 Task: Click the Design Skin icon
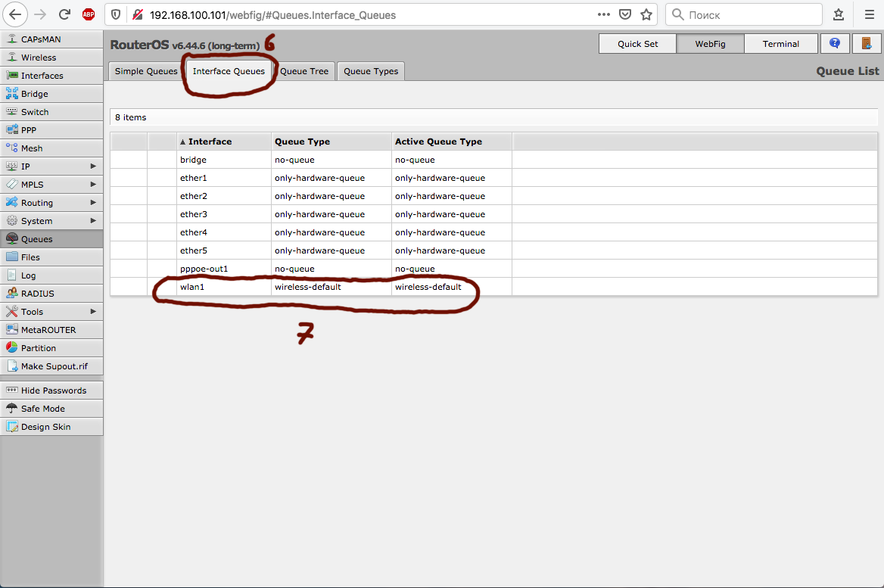tap(12, 426)
